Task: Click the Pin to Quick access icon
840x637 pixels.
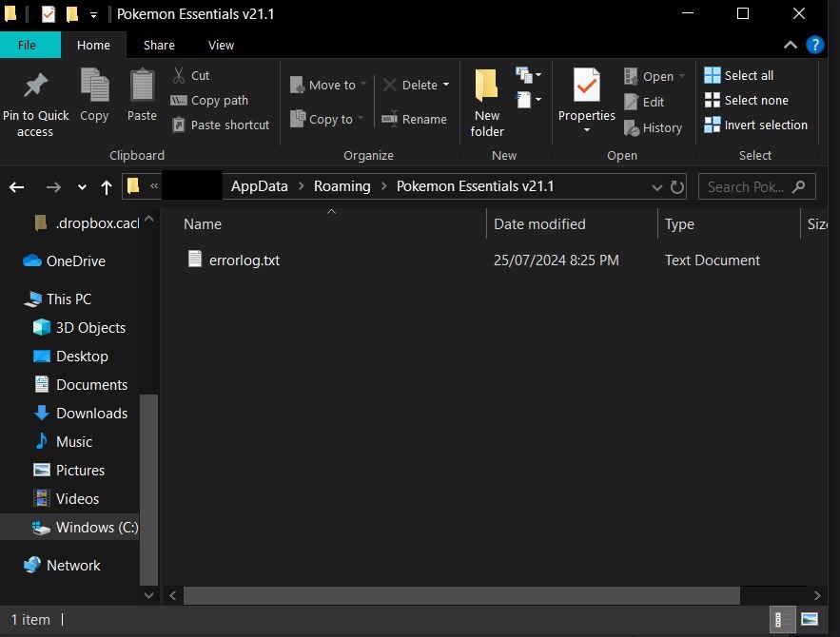Action: 35,86
